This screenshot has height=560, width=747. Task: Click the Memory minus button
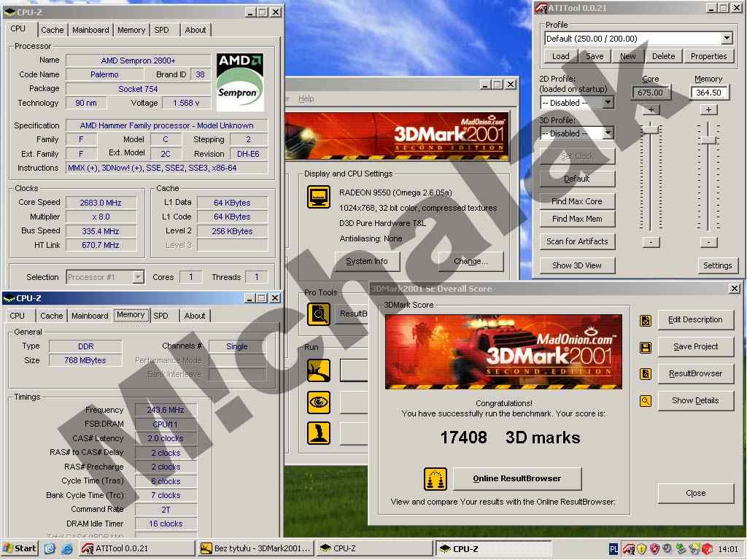(x=708, y=242)
